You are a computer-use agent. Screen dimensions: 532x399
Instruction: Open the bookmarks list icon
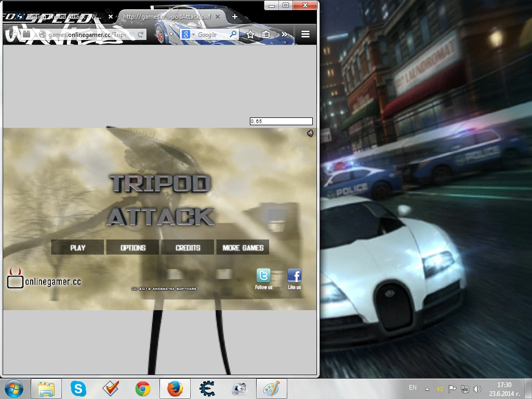(x=266, y=34)
